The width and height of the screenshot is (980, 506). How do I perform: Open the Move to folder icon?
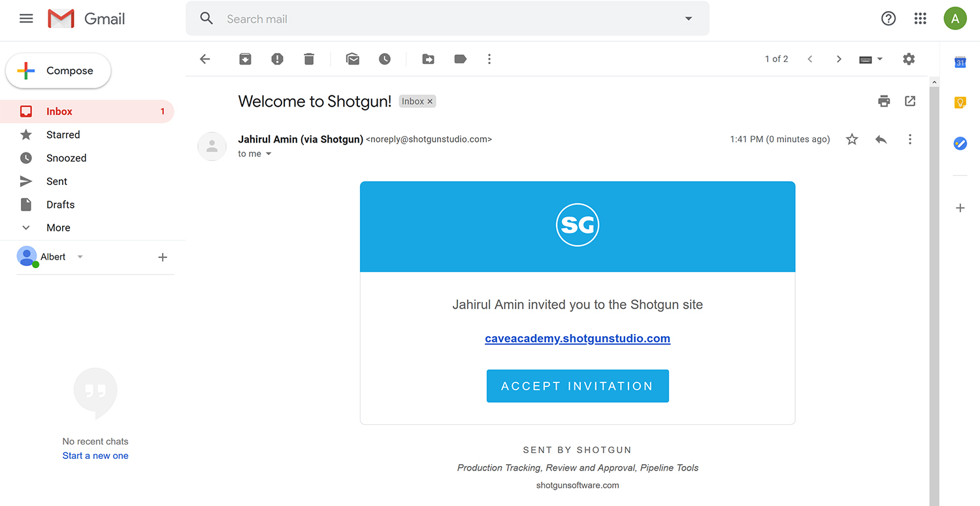pos(429,59)
